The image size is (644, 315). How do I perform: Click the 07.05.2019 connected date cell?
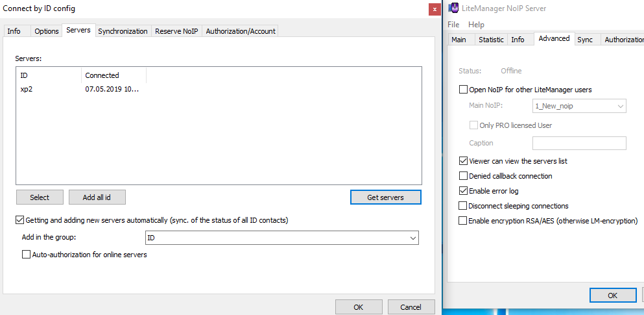tap(112, 89)
